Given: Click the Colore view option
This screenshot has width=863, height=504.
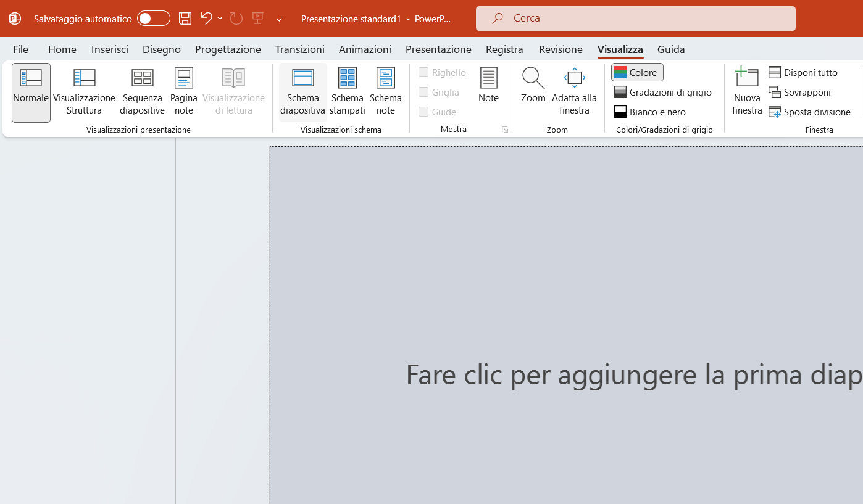Looking at the screenshot, I should (x=636, y=72).
